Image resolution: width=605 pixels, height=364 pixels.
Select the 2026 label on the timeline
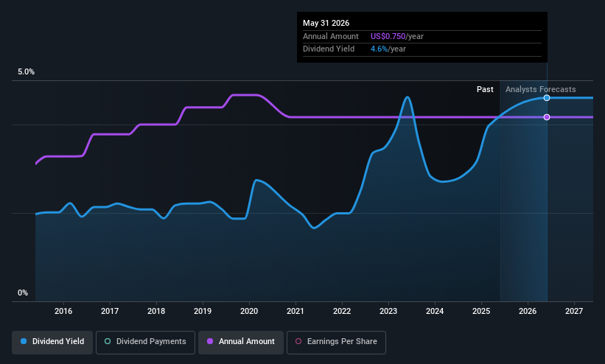[x=528, y=311]
